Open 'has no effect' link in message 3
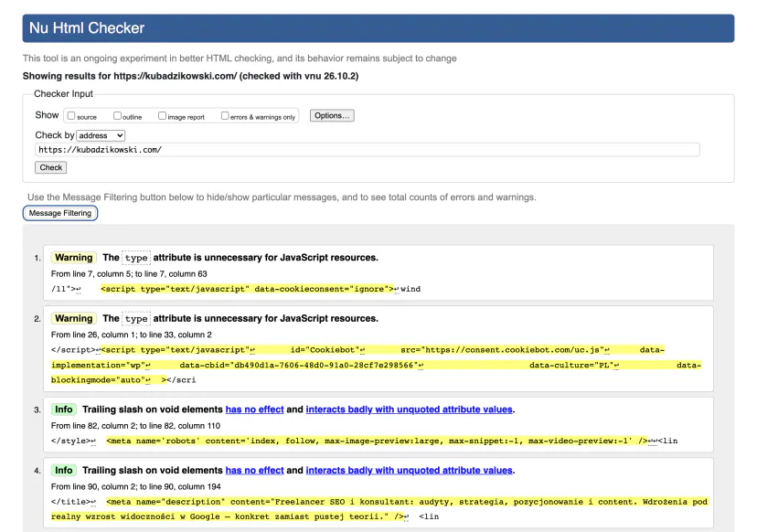757x532 pixels. 254,410
